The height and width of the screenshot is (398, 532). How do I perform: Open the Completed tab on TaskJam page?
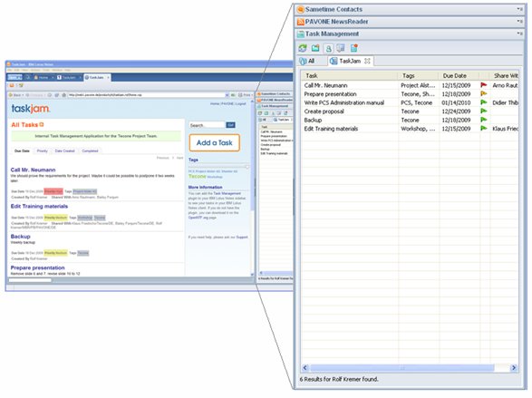click(90, 150)
